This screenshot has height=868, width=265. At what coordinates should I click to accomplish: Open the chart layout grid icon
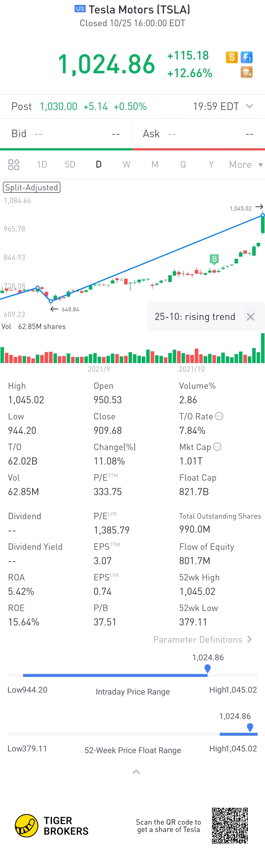pyautogui.click(x=14, y=164)
